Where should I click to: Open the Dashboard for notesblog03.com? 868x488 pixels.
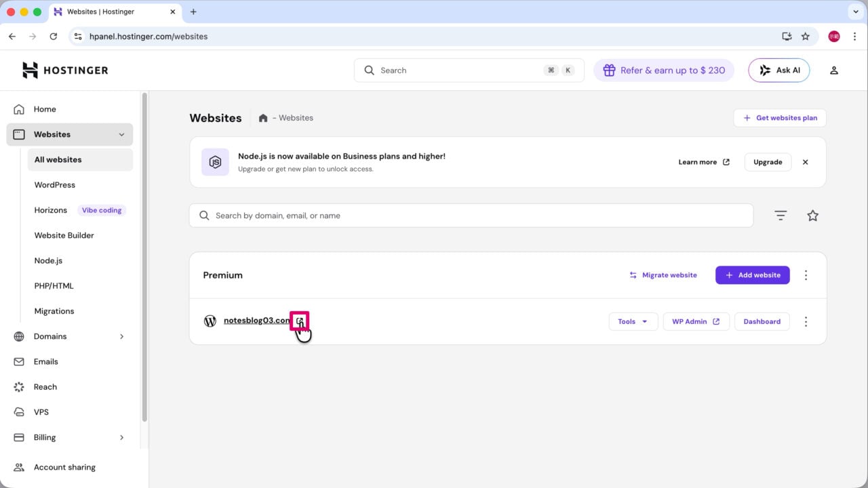click(x=762, y=322)
